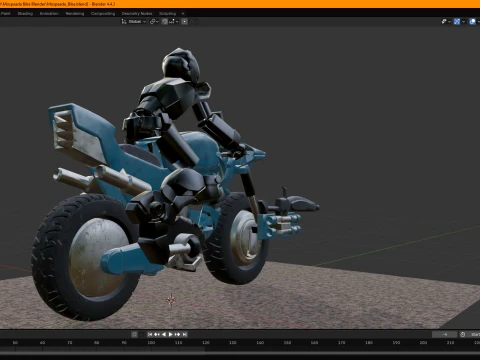Open the Global transform orientation dropdown
This screenshot has width=480, height=360.
pyautogui.click(x=134, y=22)
